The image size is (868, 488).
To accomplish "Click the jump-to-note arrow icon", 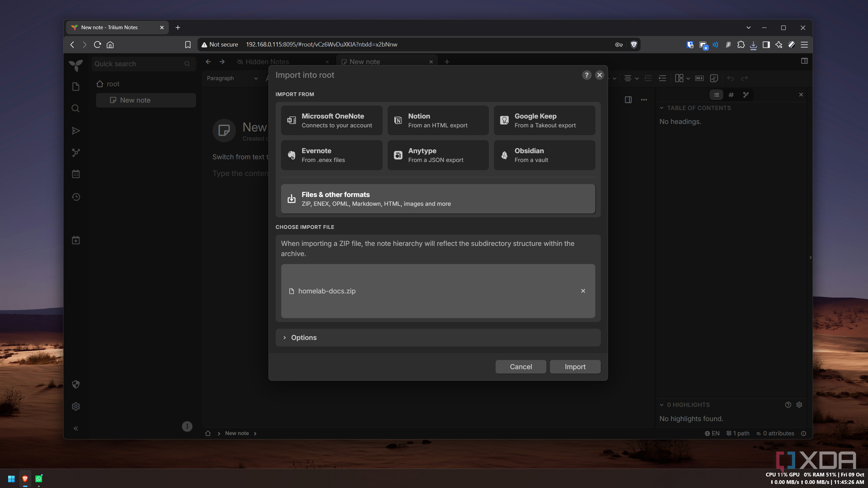I will pyautogui.click(x=76, y=131).
